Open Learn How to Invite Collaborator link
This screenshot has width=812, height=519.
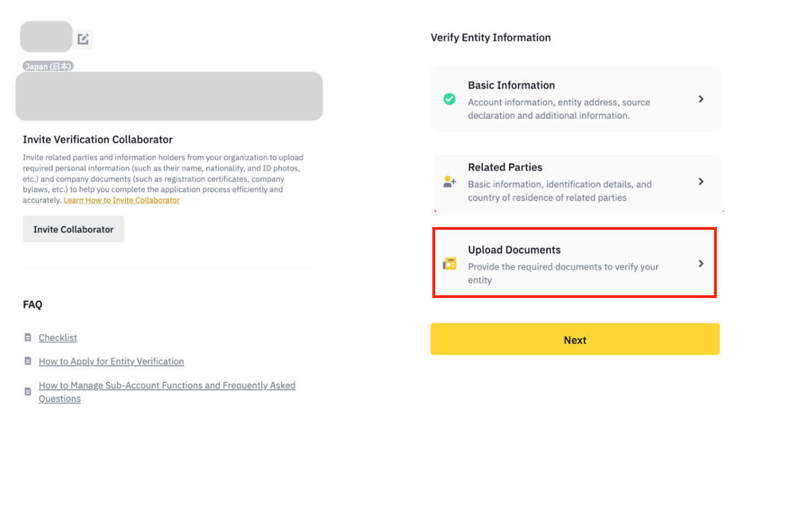(x=122, y=200)
